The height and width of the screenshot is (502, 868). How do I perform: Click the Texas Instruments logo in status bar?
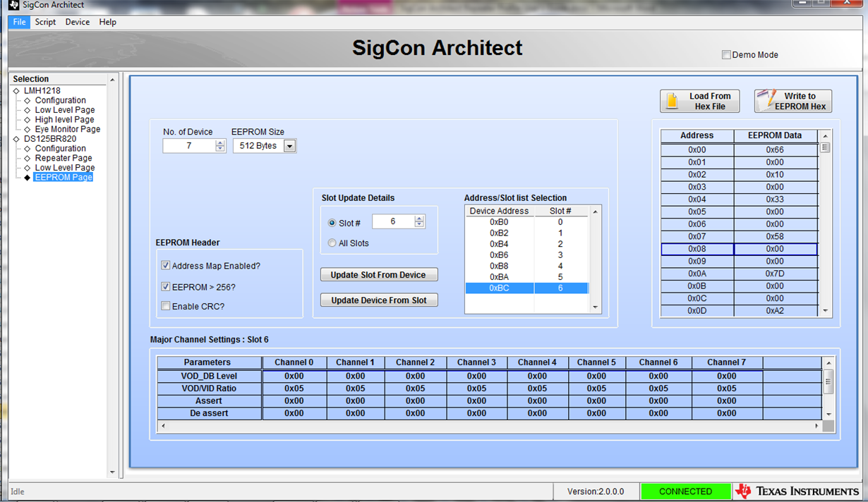[797, 491]
